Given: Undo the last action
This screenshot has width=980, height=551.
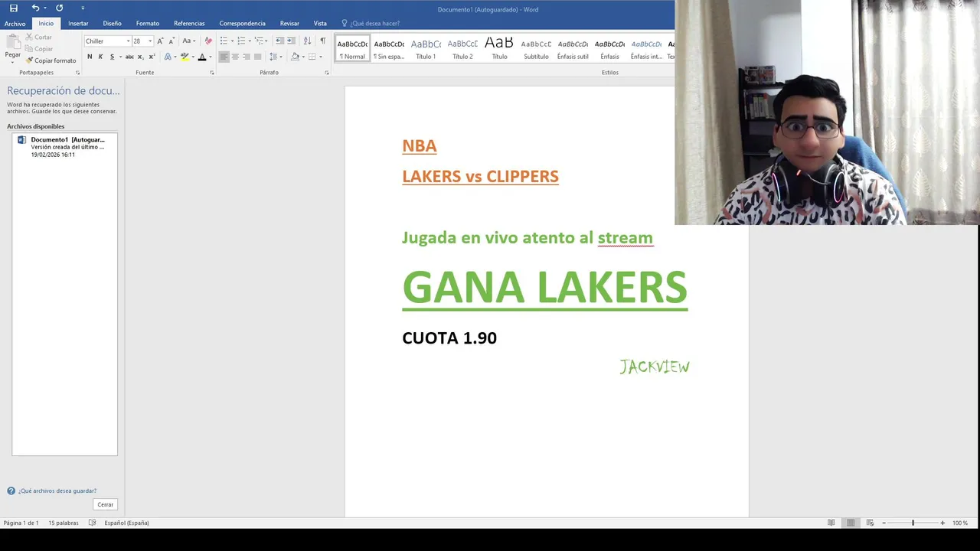Looking at the screenshot, I should 35,8.
